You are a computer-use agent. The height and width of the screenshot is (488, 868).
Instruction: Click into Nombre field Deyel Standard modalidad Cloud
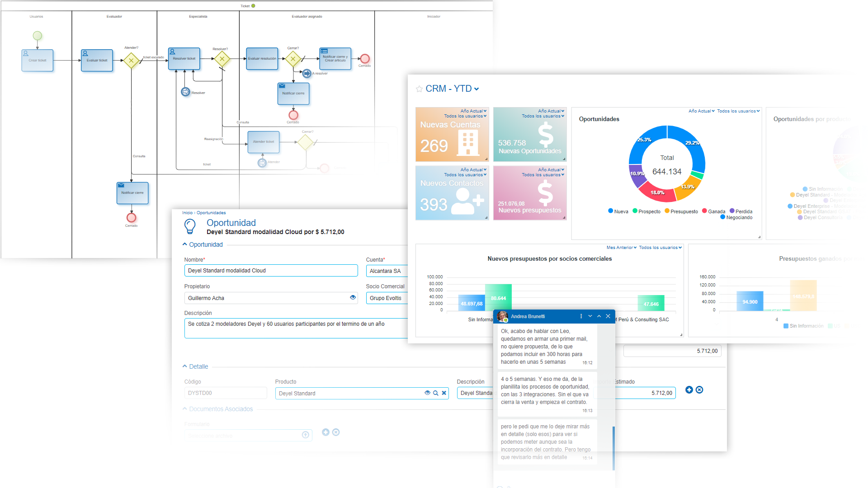[271, 271]
